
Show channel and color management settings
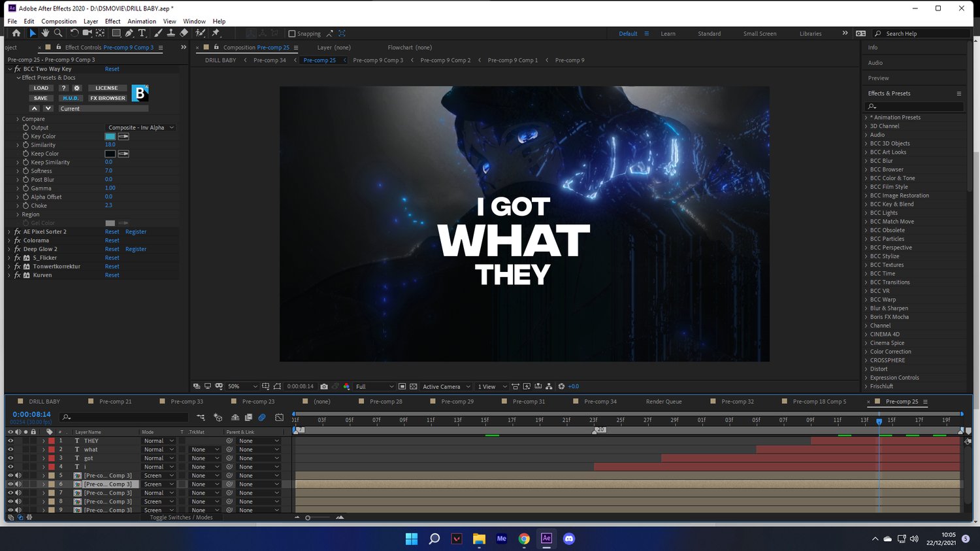click(x=346, y=386)
